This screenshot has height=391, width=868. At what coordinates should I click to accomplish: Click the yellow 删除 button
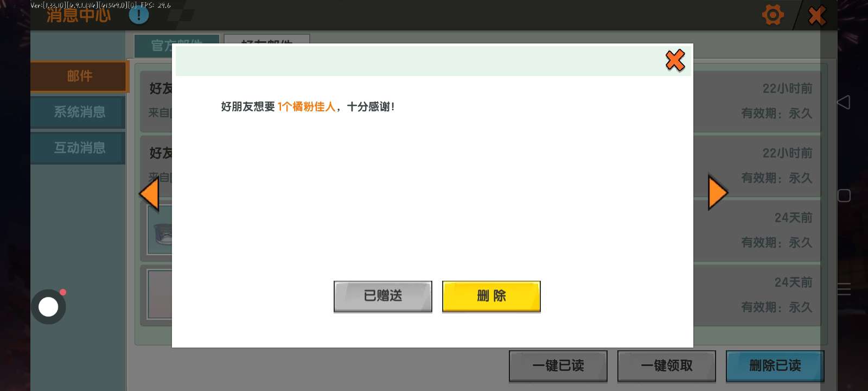(491, 296)
